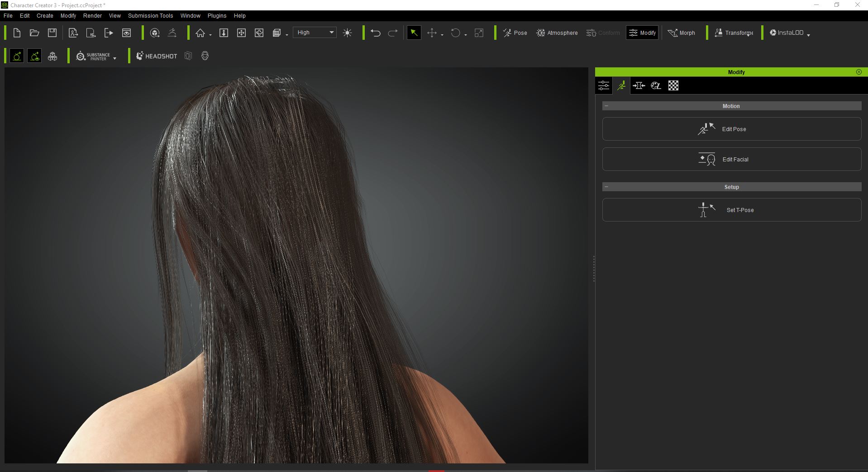868x472 pixels.
Task: Click the Set T-Pose button
Action: tap(732, 210)
